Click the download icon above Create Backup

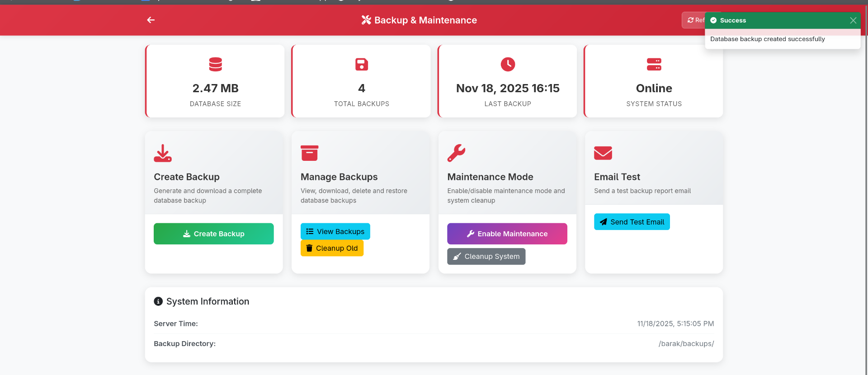163,153
